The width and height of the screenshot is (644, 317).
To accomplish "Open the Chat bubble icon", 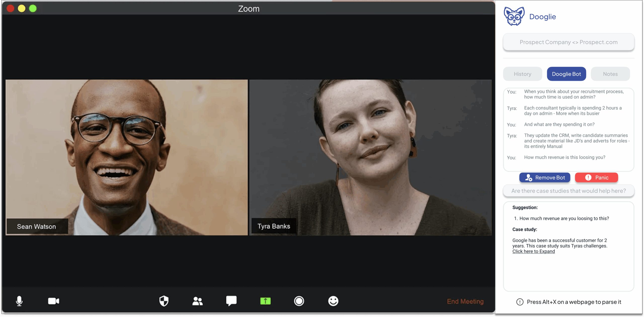I will [231, 301].
